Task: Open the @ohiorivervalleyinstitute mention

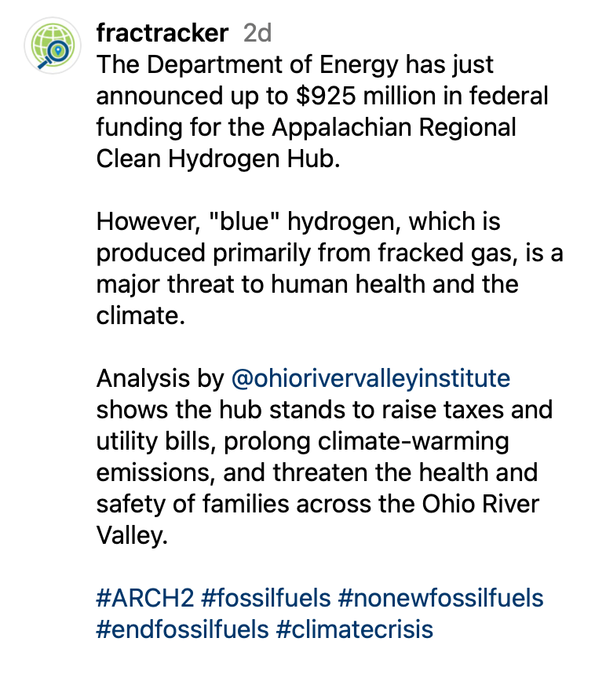Action: pos(371,379)
